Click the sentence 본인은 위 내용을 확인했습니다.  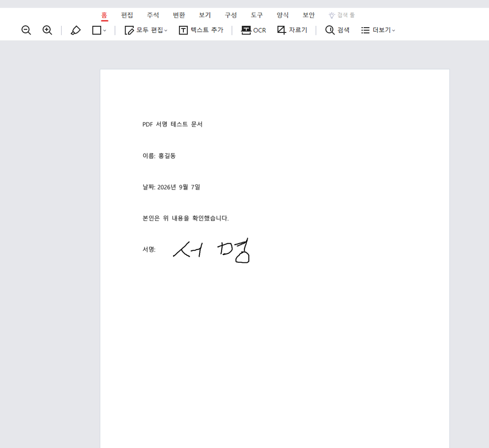[186, 219]
